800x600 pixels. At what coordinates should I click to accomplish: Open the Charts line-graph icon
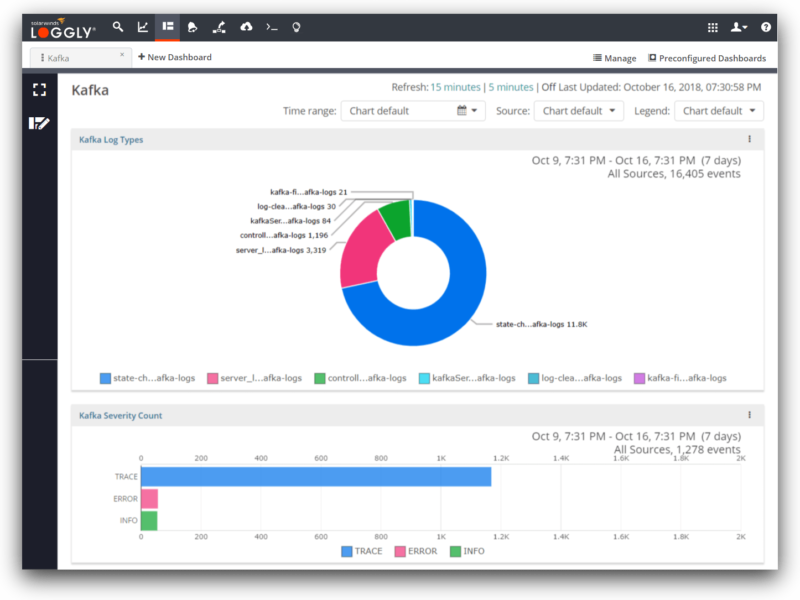[x=142, y=27]
